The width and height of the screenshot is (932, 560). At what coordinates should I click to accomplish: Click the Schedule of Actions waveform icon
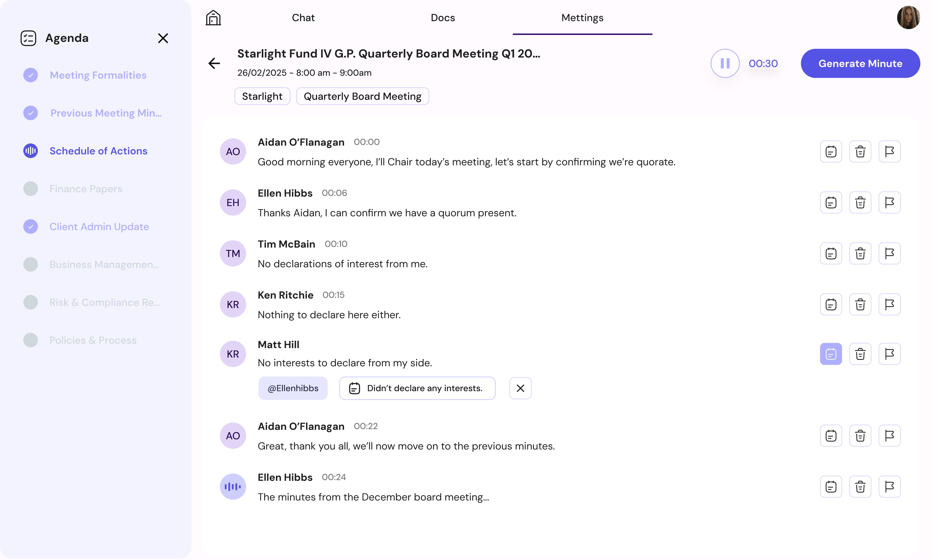pos(31,151)
